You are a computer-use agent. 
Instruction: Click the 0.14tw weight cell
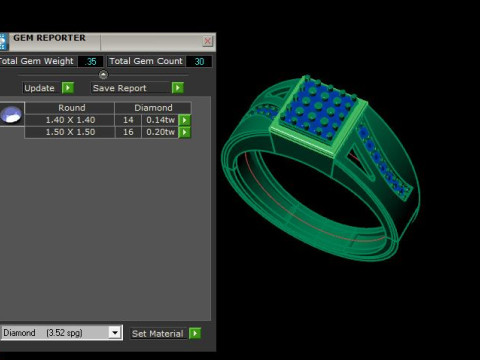[160, 120]
